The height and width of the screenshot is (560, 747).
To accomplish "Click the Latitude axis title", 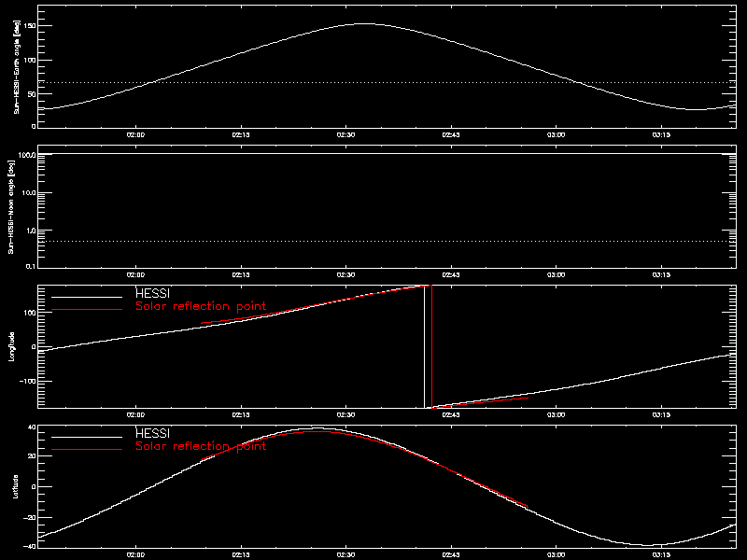I will pyautogui.click(x=16, y=486).
